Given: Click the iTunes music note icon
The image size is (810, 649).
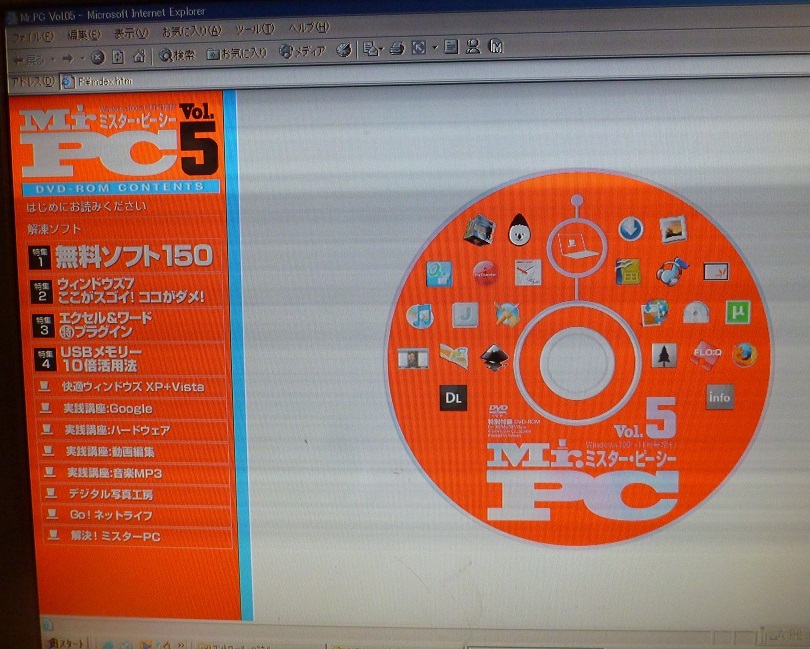Looking at the screenshot, I should pos(419,315).
